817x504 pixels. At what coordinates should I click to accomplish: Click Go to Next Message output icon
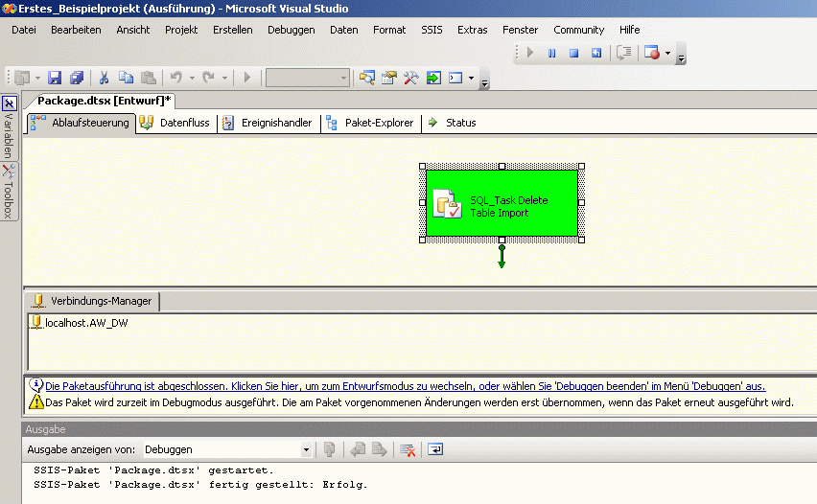(380, 449)
